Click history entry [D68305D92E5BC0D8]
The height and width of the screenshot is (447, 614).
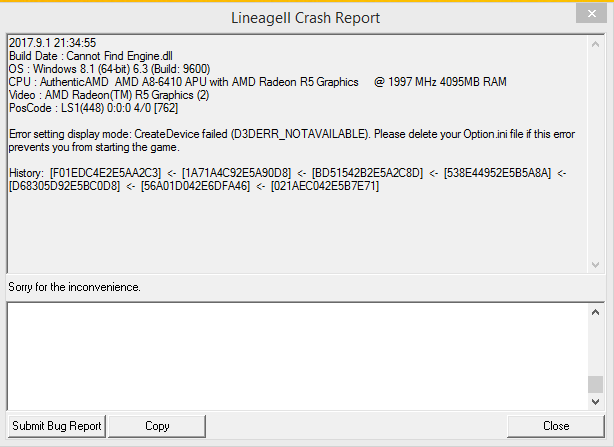64,186
